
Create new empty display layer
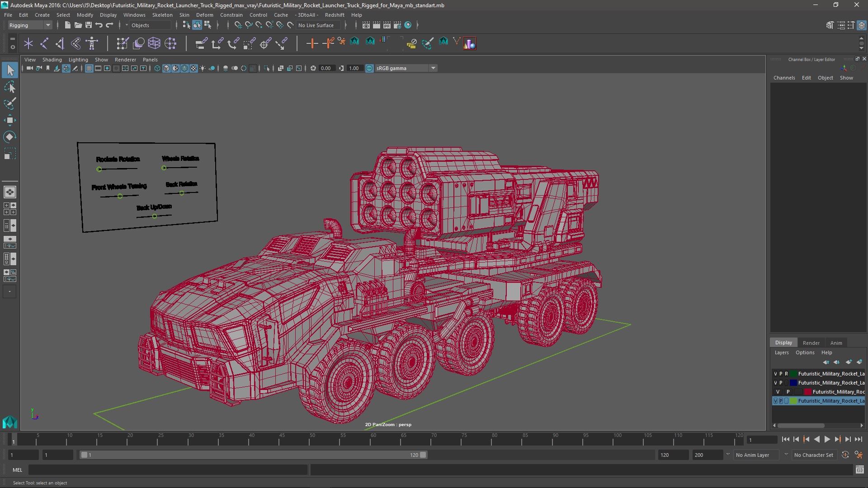pos(849,362)
